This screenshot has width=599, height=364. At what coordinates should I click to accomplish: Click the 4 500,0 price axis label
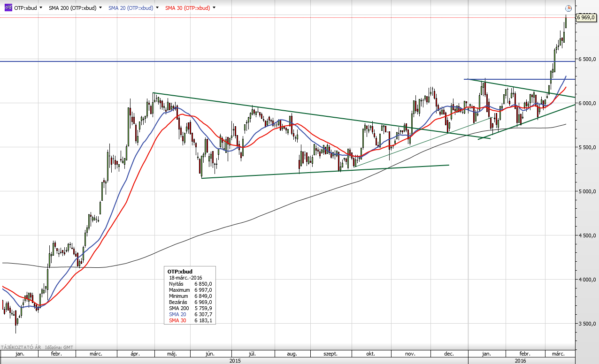pyautogui.click(x=587, y=235)
